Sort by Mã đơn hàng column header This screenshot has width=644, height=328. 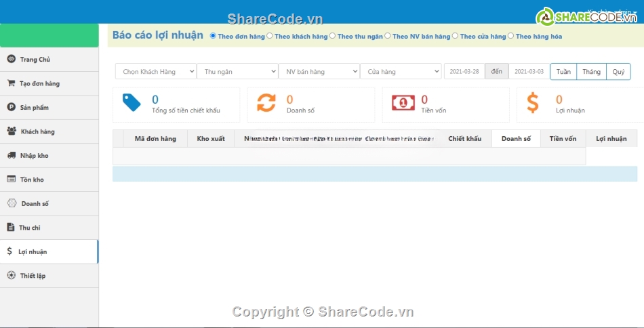pyautogui.click(x=155, y=139)
